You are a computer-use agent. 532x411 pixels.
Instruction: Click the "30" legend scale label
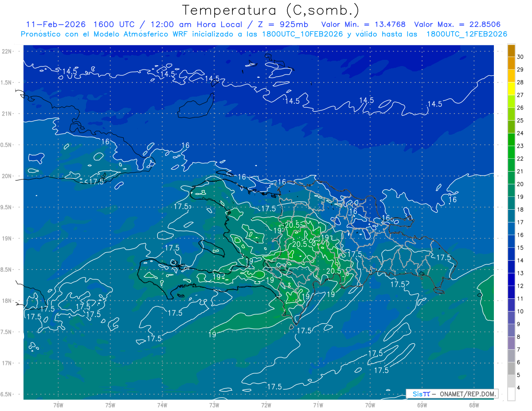tap(520, 57)
